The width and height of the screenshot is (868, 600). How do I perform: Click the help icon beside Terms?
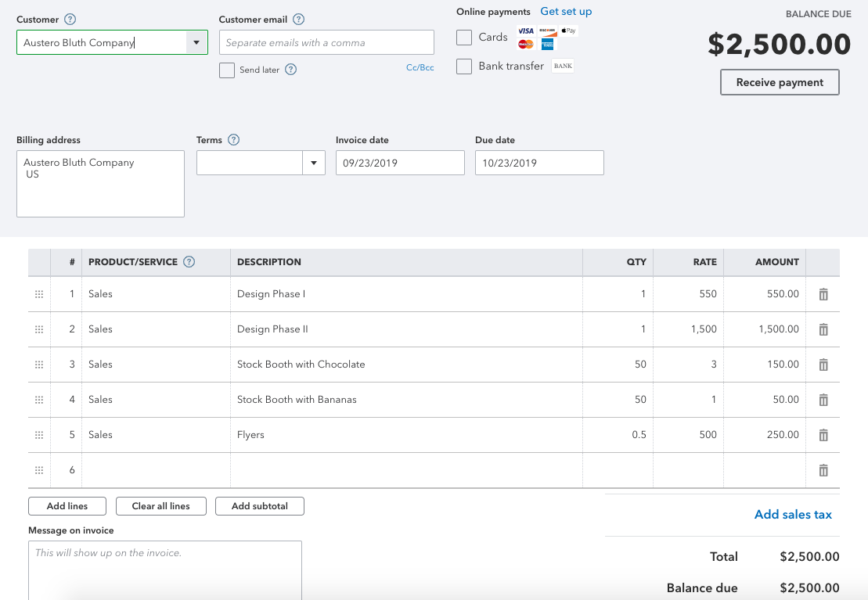pos(233,139)
